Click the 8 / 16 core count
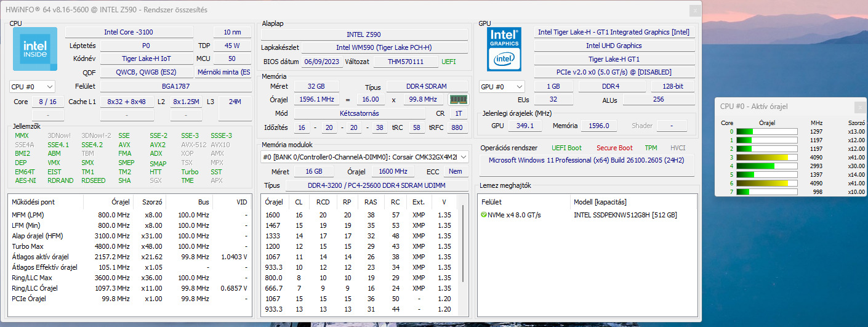This screenshot has height=327, width=868. [x=47, y=102]
